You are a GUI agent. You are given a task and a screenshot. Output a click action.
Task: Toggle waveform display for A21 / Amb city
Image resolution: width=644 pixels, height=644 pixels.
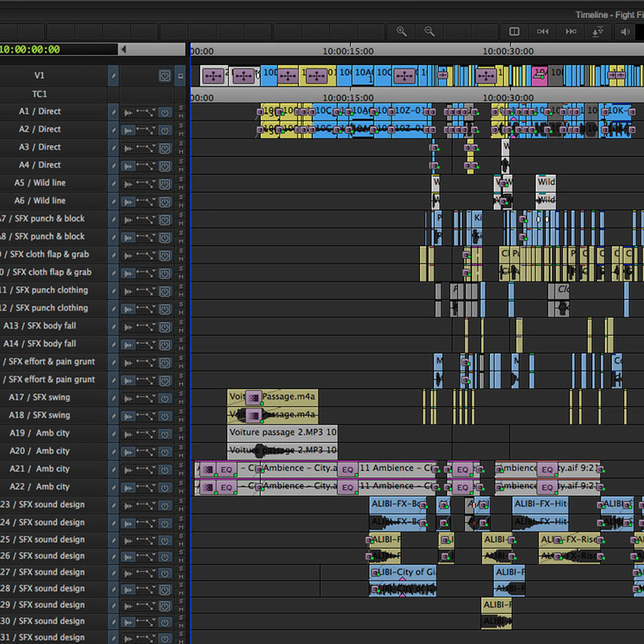128,470
